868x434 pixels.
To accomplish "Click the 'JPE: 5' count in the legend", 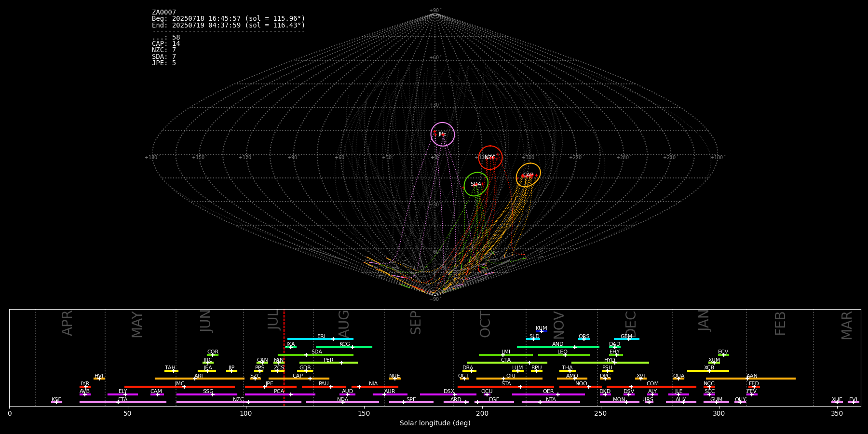I will tap(164, 63).
